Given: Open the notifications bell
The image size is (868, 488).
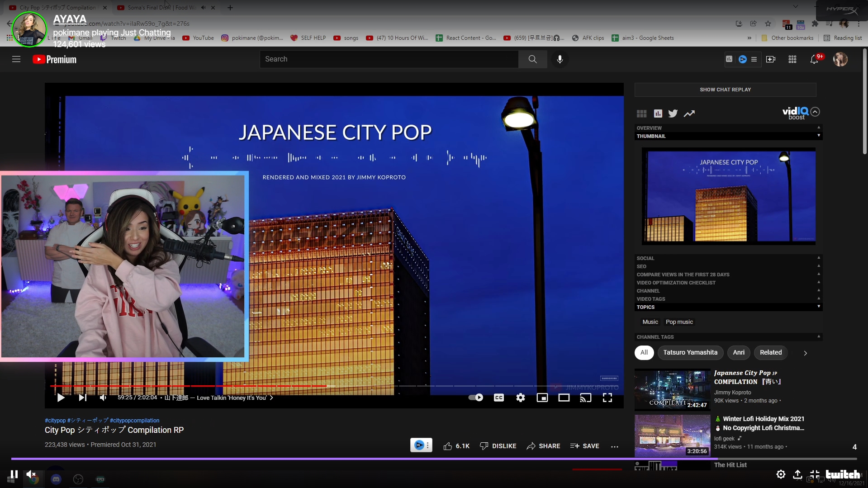Looking at the screenshot, I should pos(814,59).
